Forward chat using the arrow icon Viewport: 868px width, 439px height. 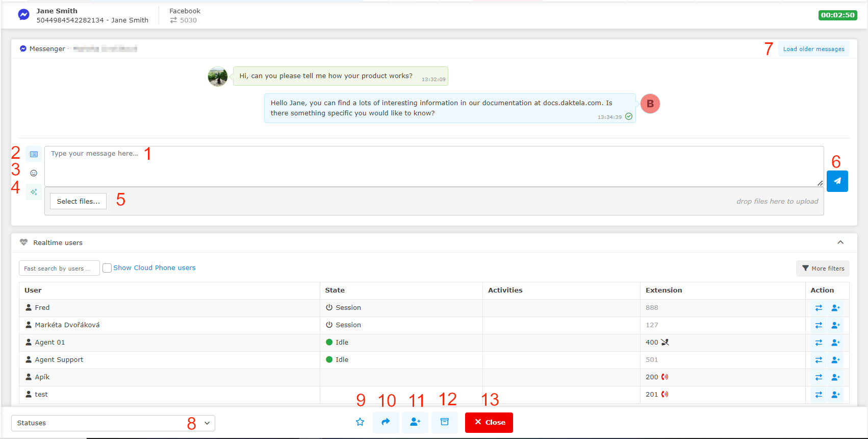(x=386, y=422)
